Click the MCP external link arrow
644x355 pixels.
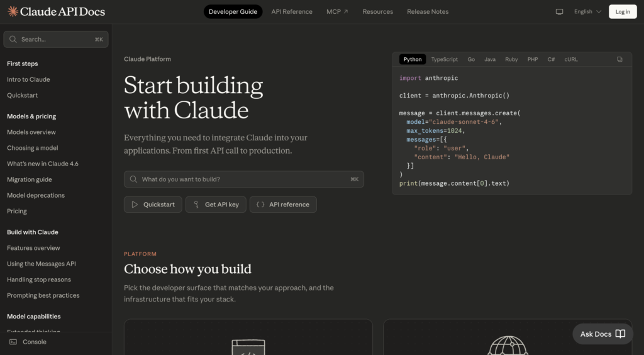tap(346, 11)
